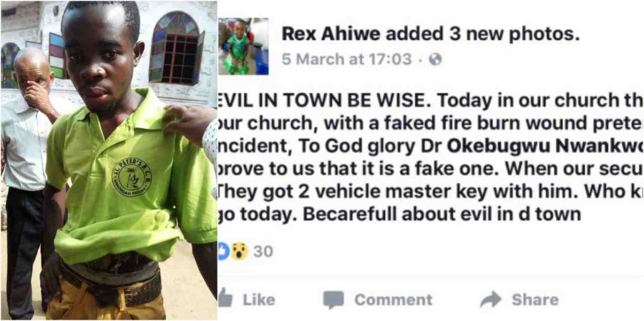
Task: Click the '5 March at 17:03' timestamp
Action: [x=347, y=60]
